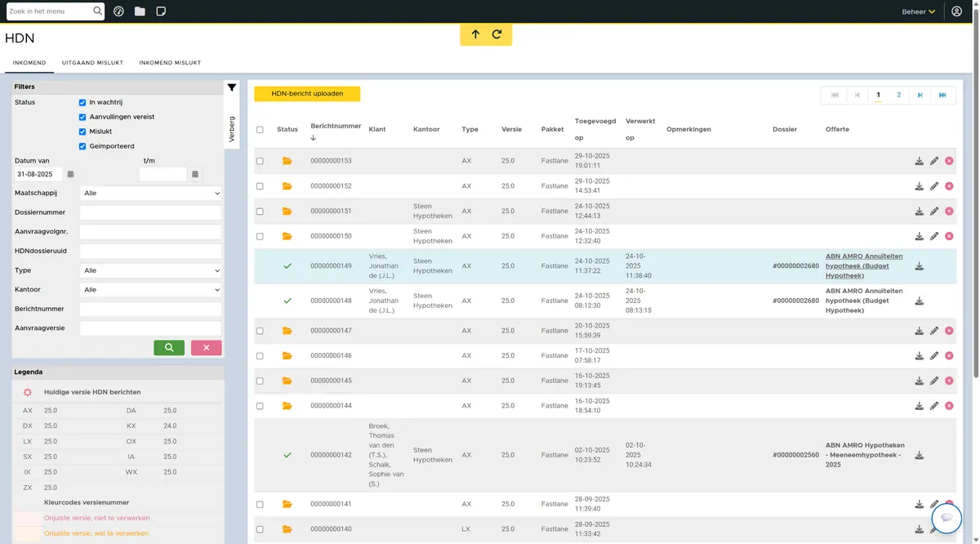Click the folder status icon for 00000000150
This screenshot has height=544, width=980.
[287, 236]
